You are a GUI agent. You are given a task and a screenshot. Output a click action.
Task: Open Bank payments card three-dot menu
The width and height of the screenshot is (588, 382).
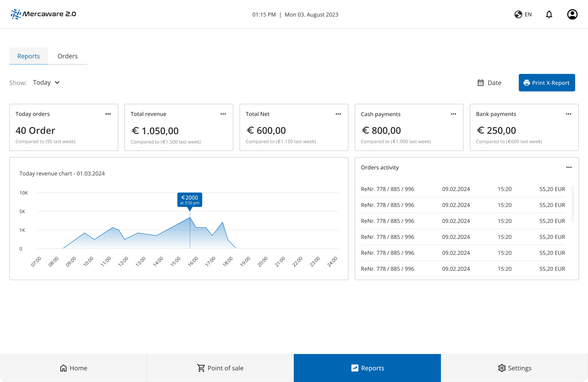569,114
